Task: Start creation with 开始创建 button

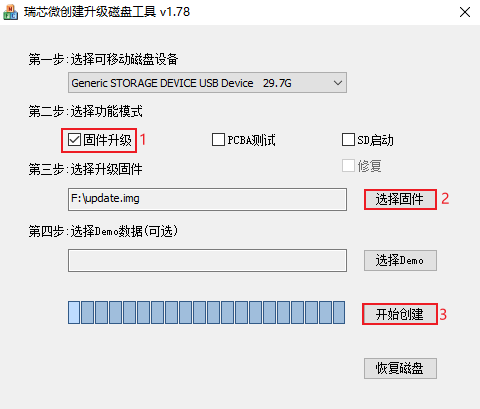Action: click(400, 314)
